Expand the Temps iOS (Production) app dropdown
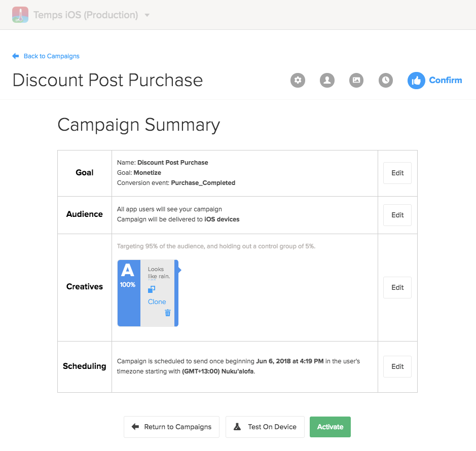 147,15
